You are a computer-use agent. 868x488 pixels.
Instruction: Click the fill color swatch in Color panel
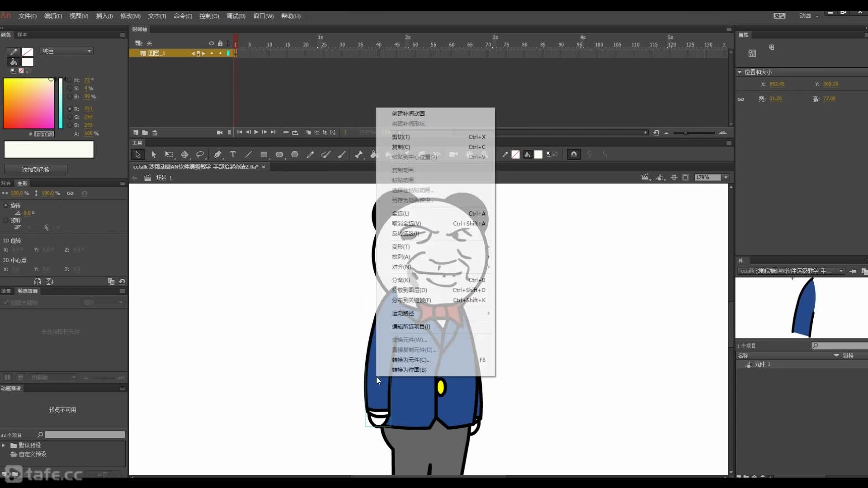coord(28,62)
